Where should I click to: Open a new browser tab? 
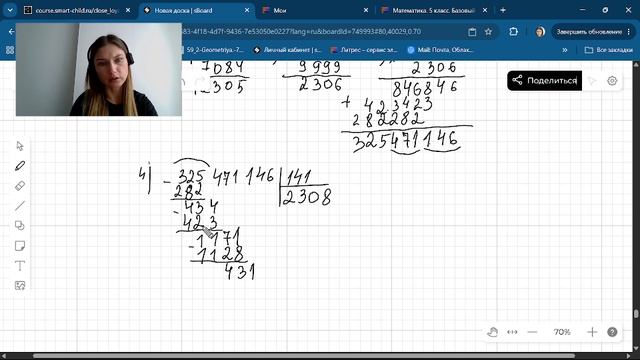[503, 10]
